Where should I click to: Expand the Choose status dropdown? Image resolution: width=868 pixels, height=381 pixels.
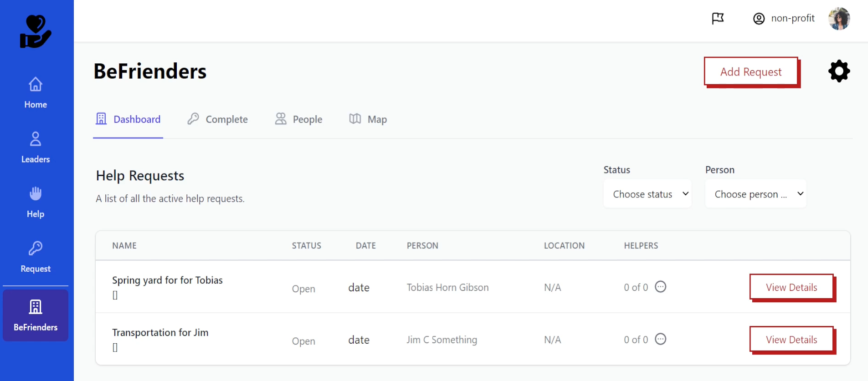(x=647, y=194)
